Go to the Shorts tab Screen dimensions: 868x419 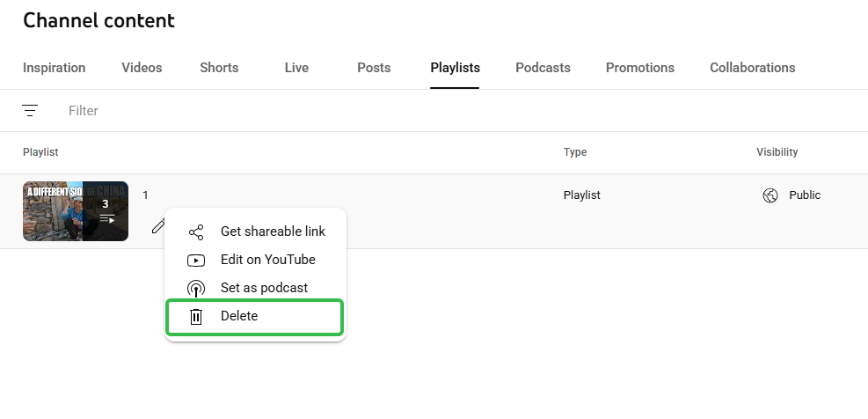coord(219,68)
